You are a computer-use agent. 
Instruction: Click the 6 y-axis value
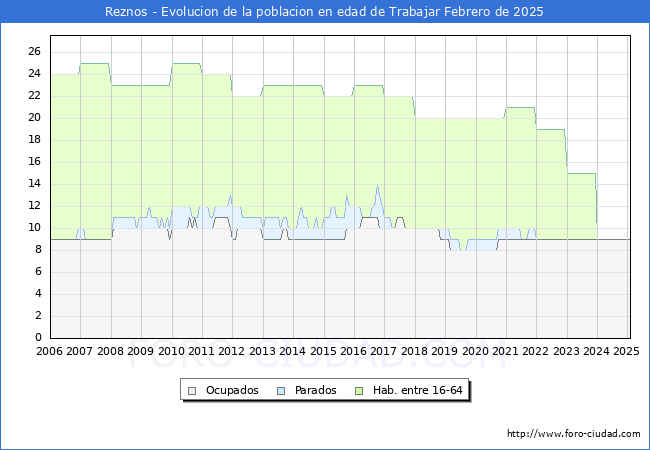coord(38,271)
